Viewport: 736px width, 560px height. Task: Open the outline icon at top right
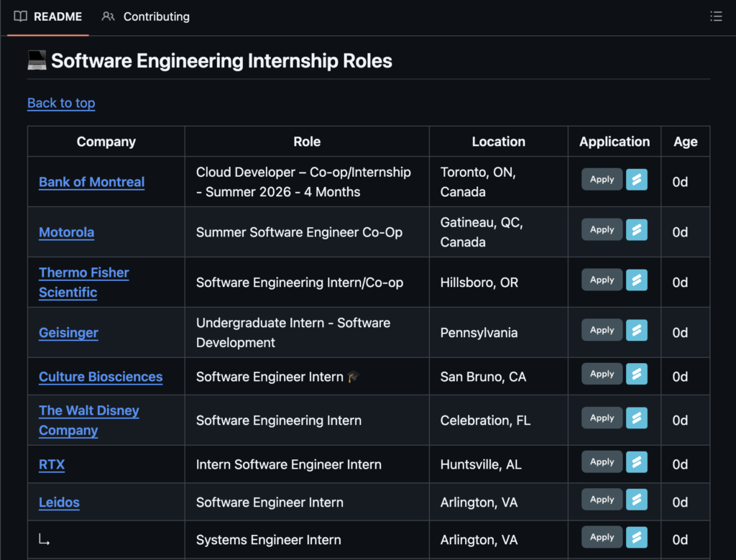click(716, 17)
